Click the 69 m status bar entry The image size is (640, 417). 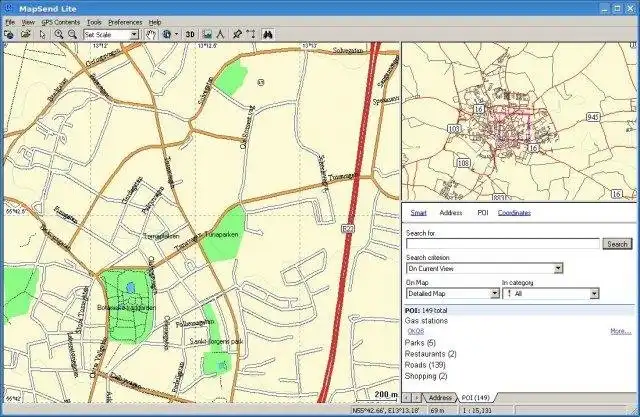tap(438, 410)
